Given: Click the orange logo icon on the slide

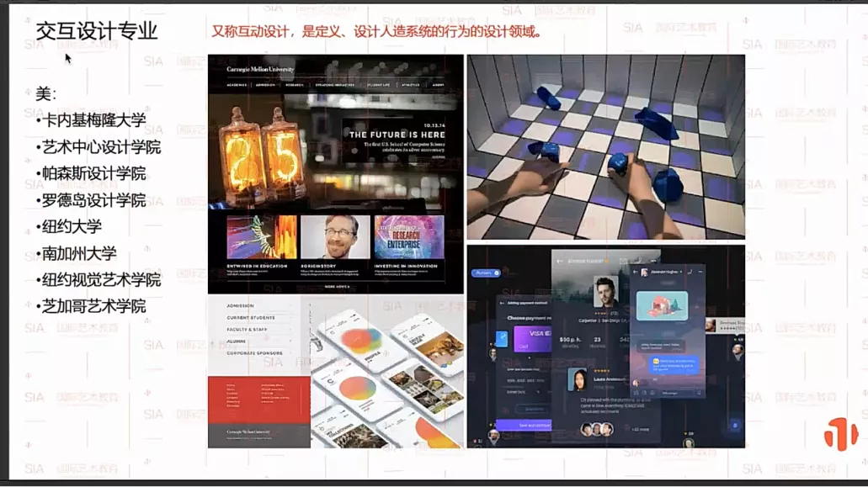Looking at the screenshot, I should pyautogui.click(x=841, y=433).
